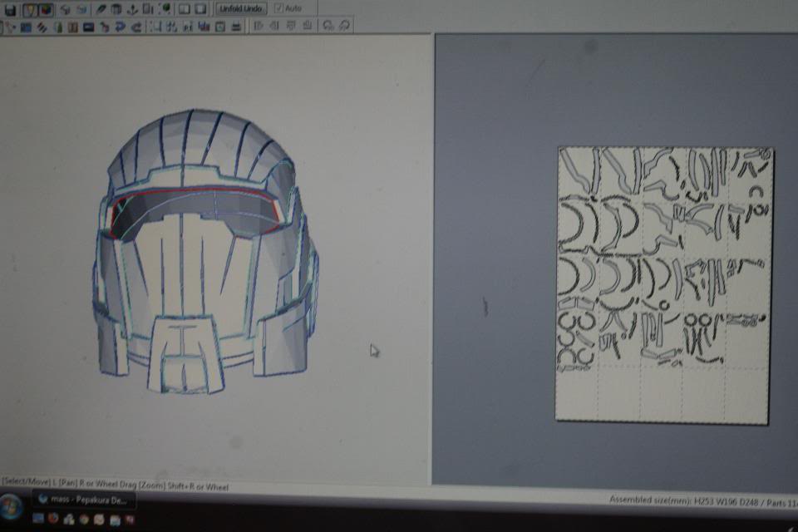
Task: Click the pen-shaped edge icon in top toolbar
Action: tap(101, 9)
